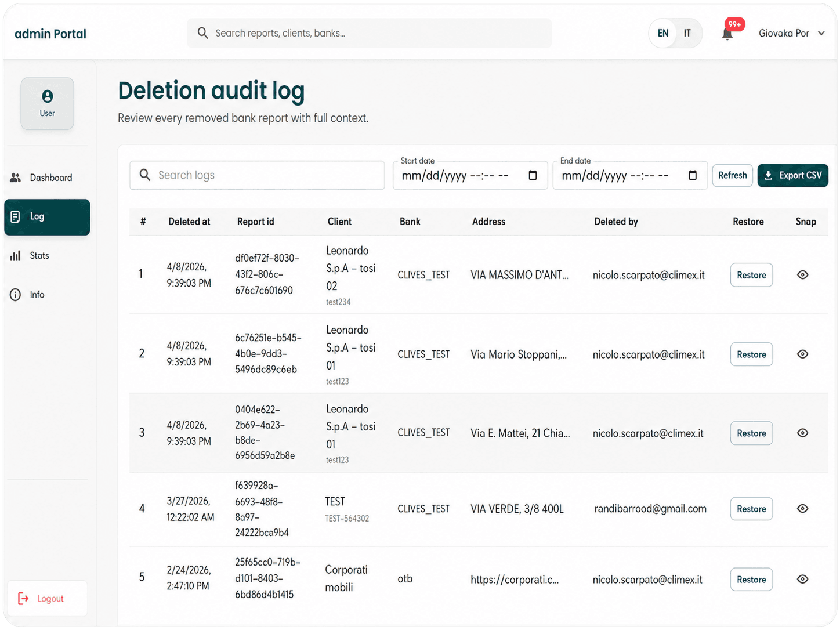Select the Log sidebar item
The height and width of the screenshot is (630, 840).
pos(47,217)
